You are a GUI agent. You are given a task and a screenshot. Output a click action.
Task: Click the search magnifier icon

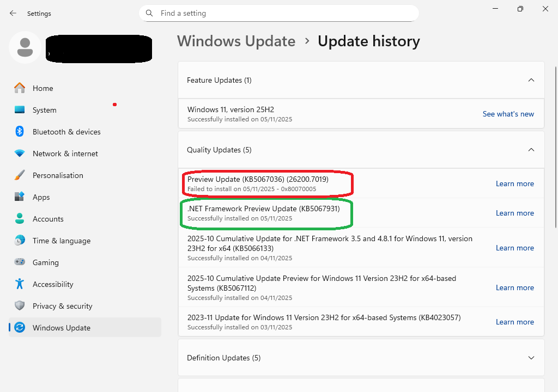pos(149,13)
